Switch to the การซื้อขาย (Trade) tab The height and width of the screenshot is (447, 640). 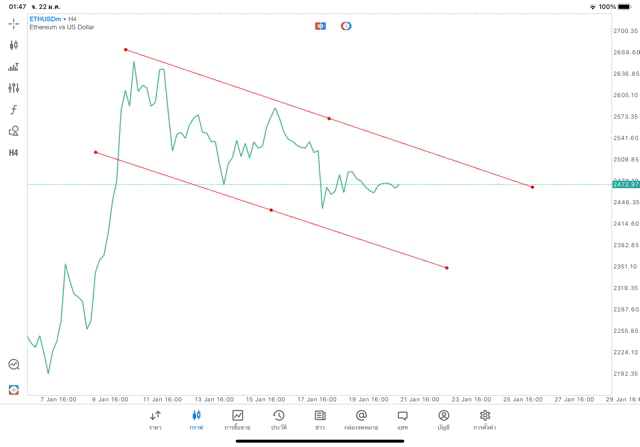(x=237, y=419)
